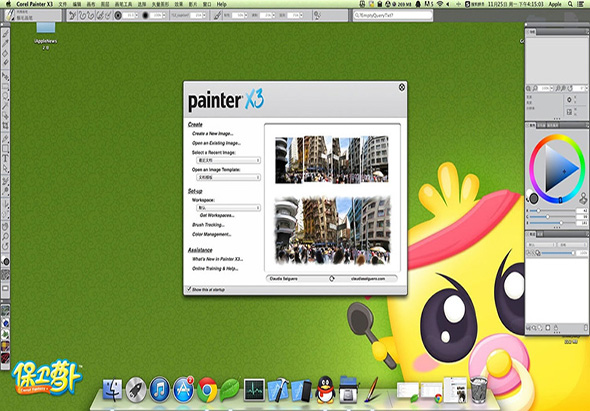Screen dimensions: 590x411
Task: Enable Straight Line Strokes on the property bar
Action: (91, 15)
